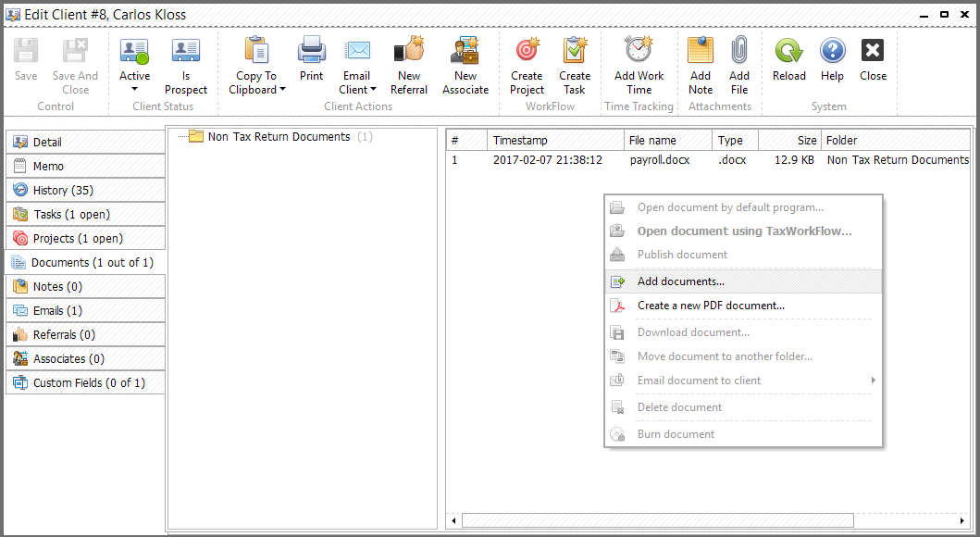Open the Notes (0) tab

pos(86,286)
